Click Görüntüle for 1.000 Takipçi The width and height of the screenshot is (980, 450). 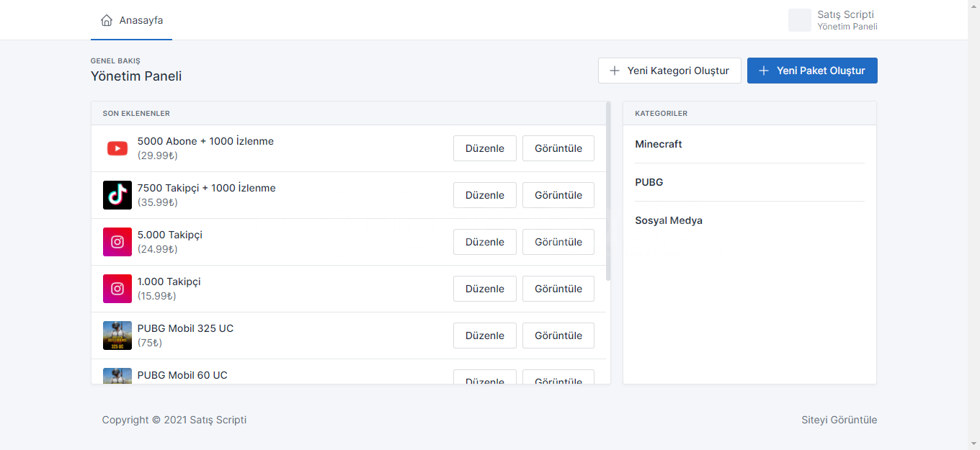(x=558, y=289)
